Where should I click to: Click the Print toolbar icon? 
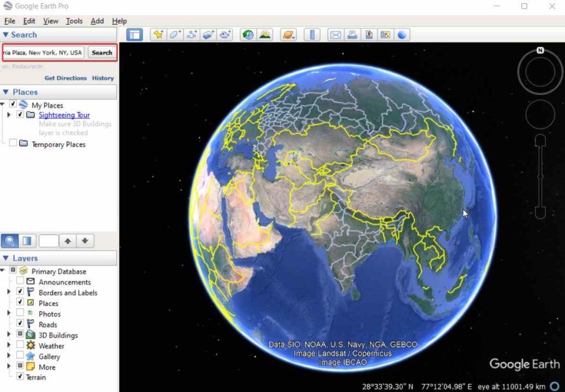[x=352, y=35]
